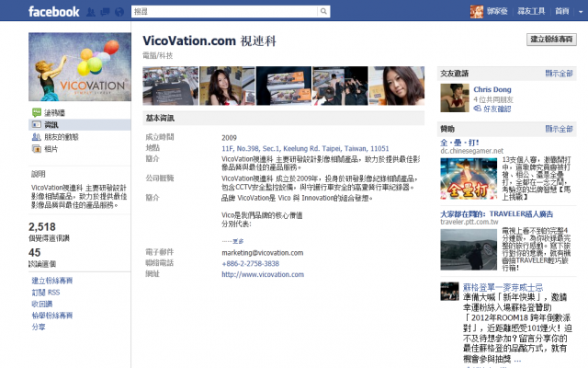Focus the Facebook search field
The height and width of the screenshot is (368, 588).
click(x=224, y=12)
